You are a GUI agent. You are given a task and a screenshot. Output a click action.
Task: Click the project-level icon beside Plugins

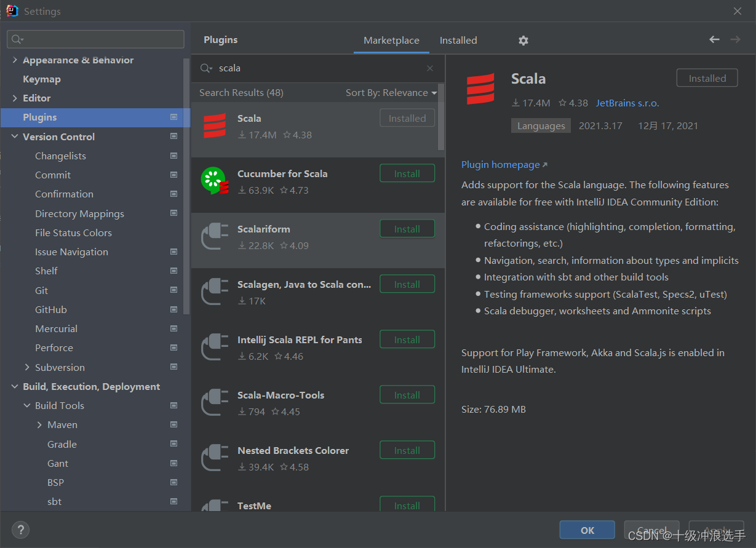tap(174, 117)
